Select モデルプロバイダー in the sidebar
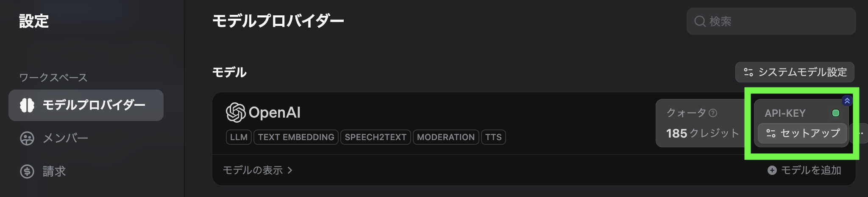Image resolution: width=868 pixels, height=197 pixels. tap(86, 105)
